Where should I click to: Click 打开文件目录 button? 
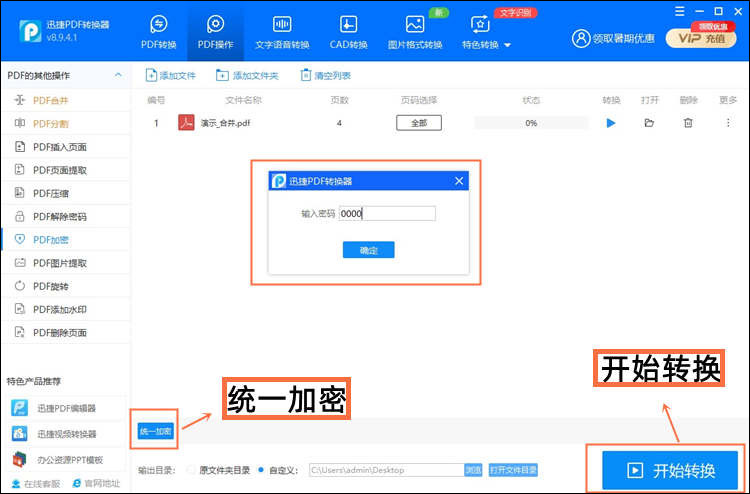(x=513, y=470)
